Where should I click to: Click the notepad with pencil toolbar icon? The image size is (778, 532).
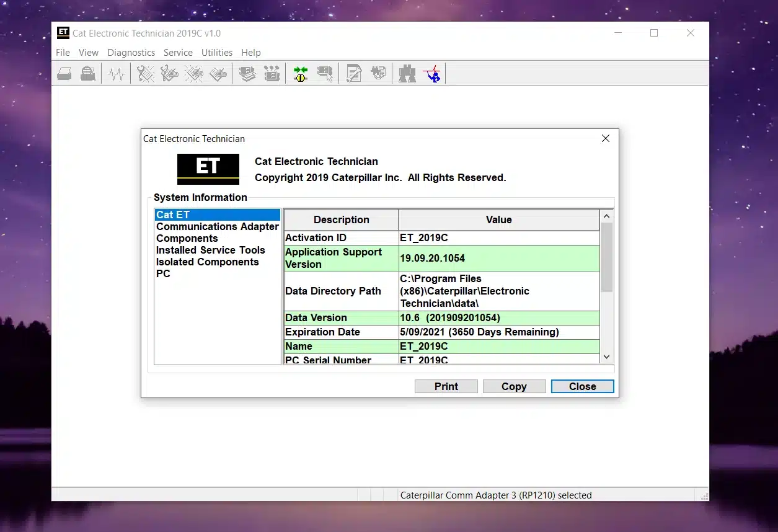(x=354, y=74)
